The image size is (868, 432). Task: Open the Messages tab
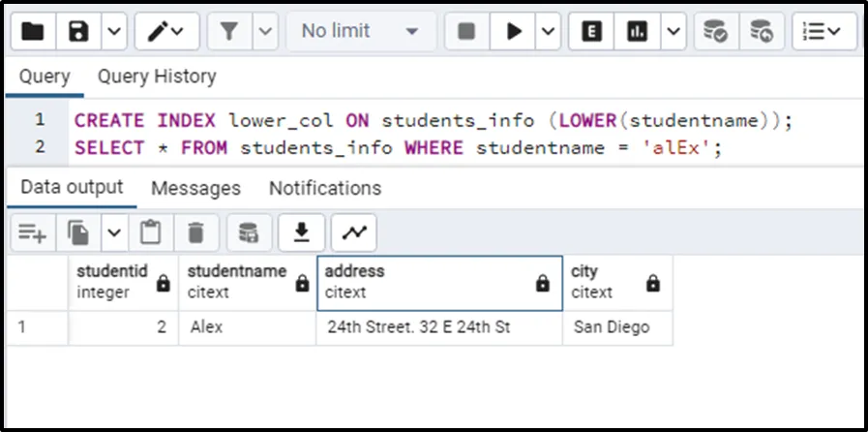195,188
